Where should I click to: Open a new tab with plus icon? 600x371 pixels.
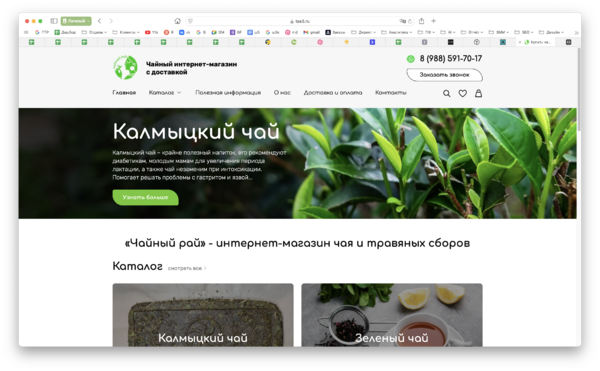point(434,21)
